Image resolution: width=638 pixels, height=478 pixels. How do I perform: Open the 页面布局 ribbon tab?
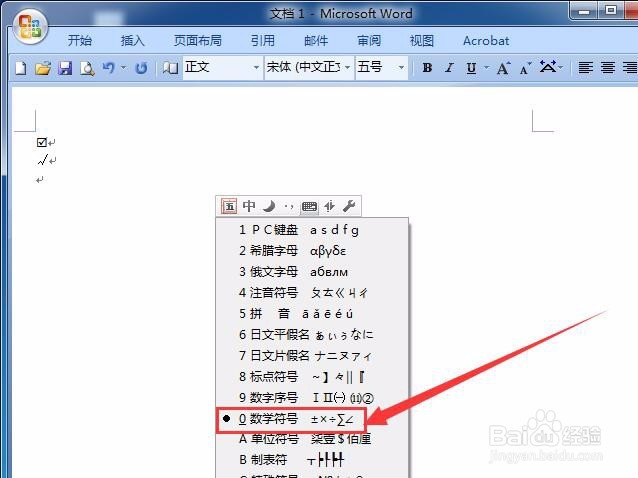[198, 41]
